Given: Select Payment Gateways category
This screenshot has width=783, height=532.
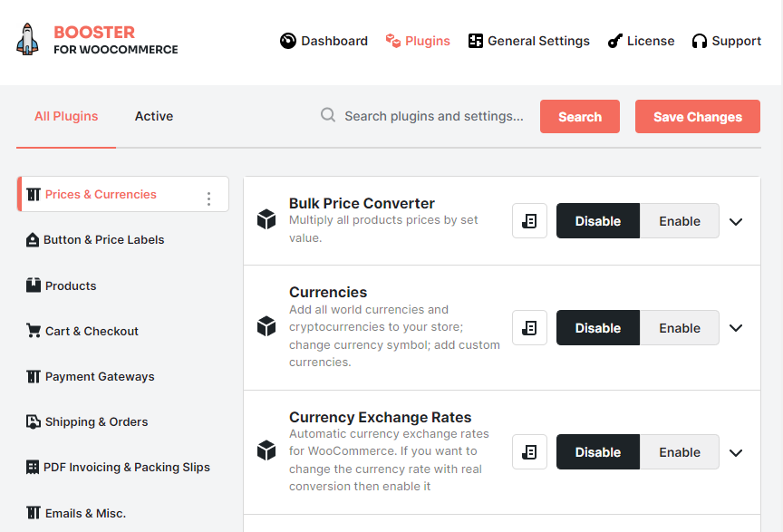Looking at the screenshot, I should (x=91, y=377).
